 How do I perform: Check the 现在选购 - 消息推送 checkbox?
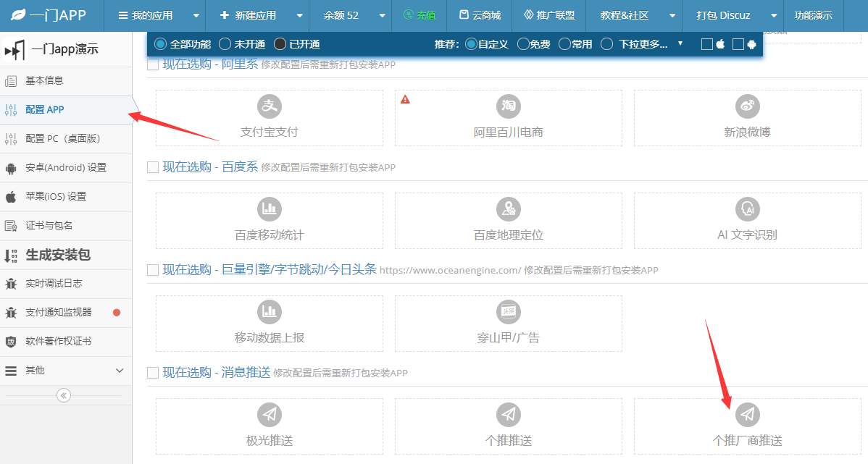coord(153,374)
